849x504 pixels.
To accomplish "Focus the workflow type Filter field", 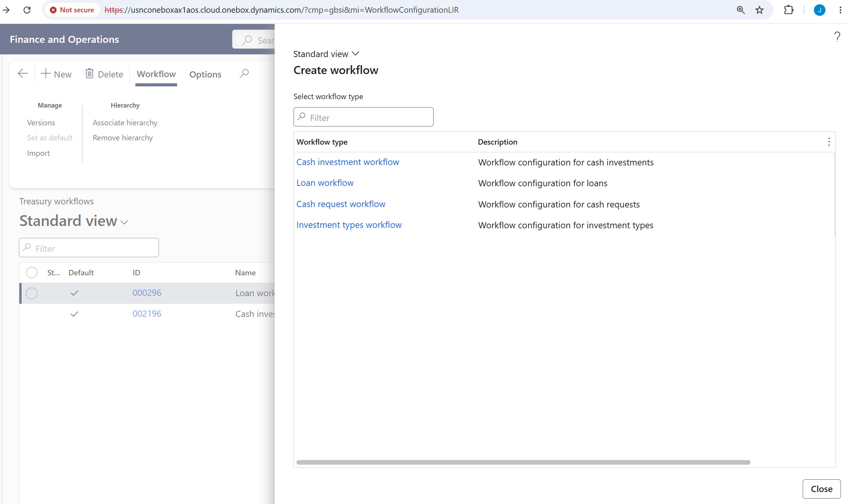I will click(363, 117).
